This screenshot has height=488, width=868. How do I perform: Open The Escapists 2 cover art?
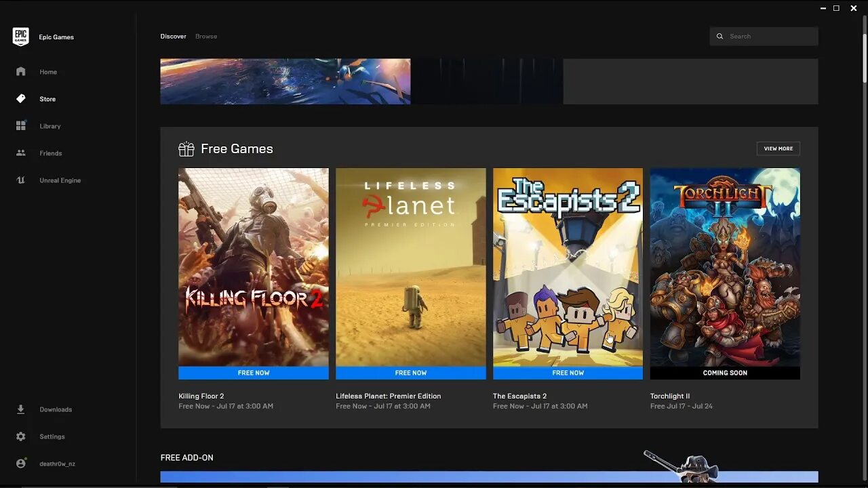(x=568, y=267)
